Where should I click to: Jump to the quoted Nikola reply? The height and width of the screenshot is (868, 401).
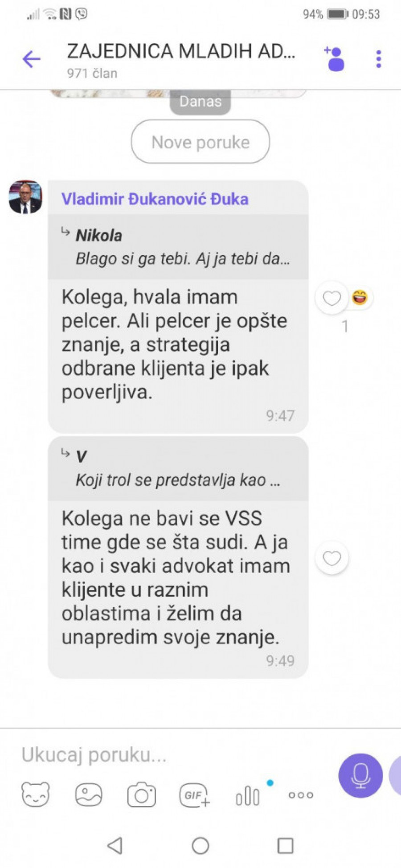click(178, 246)
